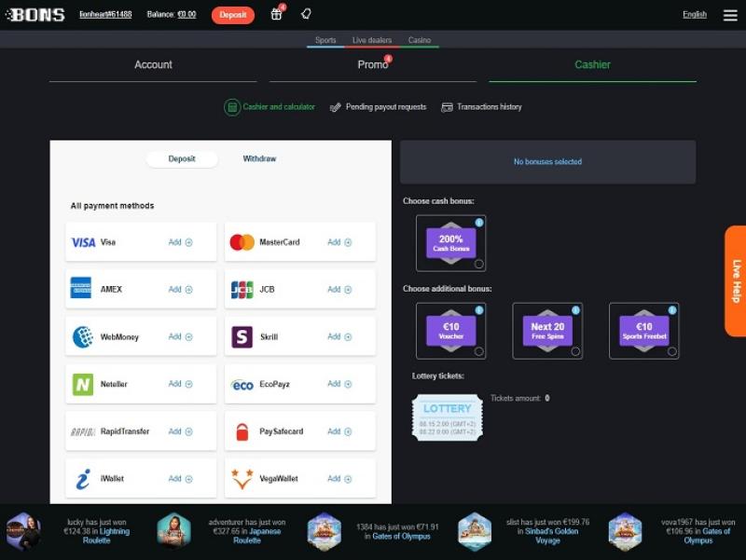This screenshot has width=746, height=560.
Task: Click the Lightning Roulette dealer thumbnail
Action: click(22, 531)
